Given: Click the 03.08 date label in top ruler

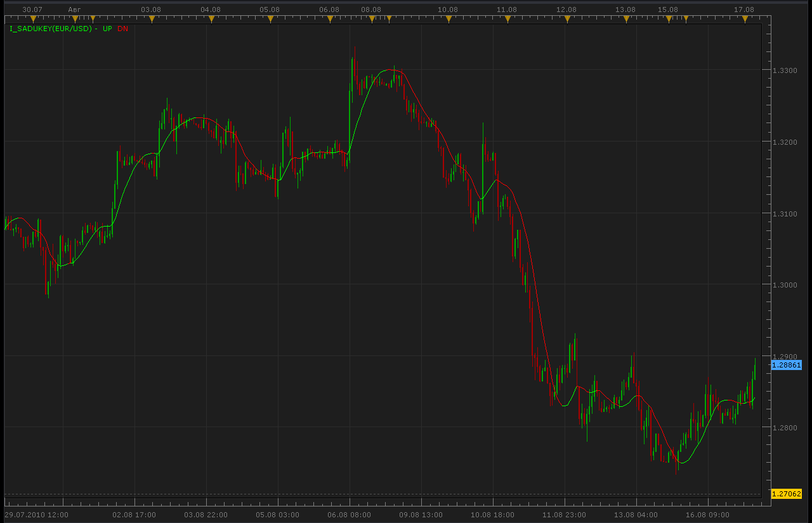Looking at the screenshot, I should [x=151, y=10].
